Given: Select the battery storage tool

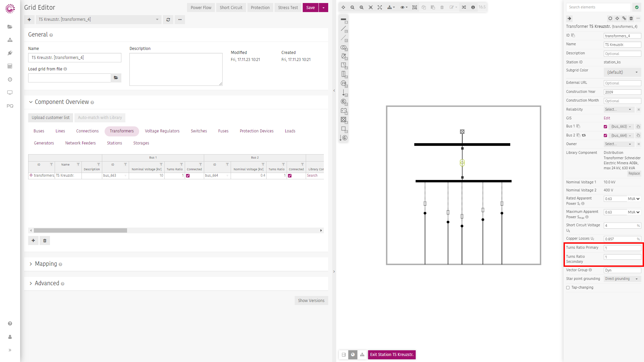Looking at the screenshot, I should pyautogui.click(x=344, y=111).
